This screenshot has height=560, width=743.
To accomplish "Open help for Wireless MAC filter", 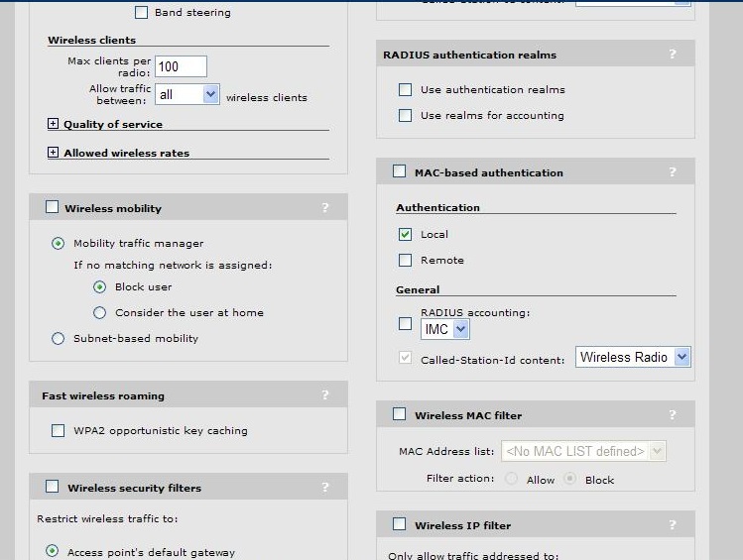I will point(673,415).
